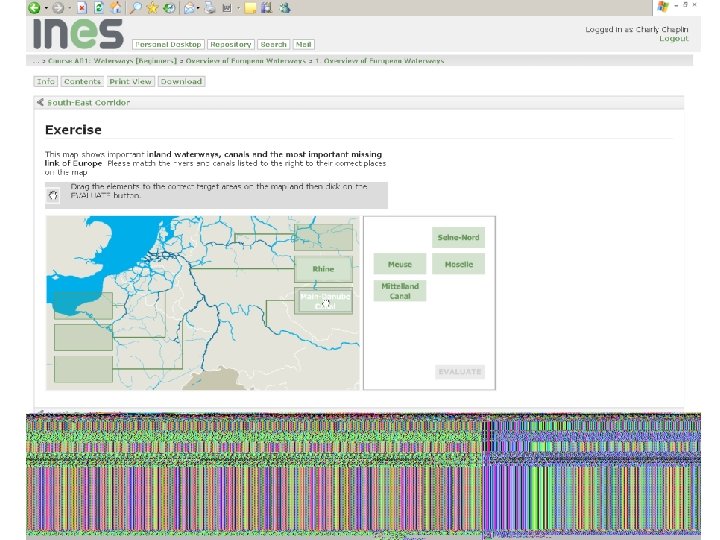Select the Moselle draggable label
Viewport: 720px width, 540px height.
[x=458, y=264]
